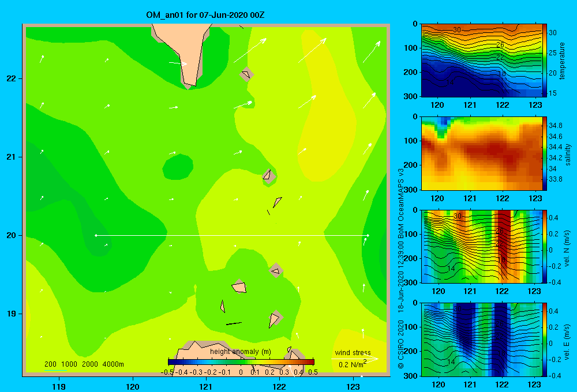577x392 pixels.
Task: Click the east endpoint of the transect line
Action: 368,235
